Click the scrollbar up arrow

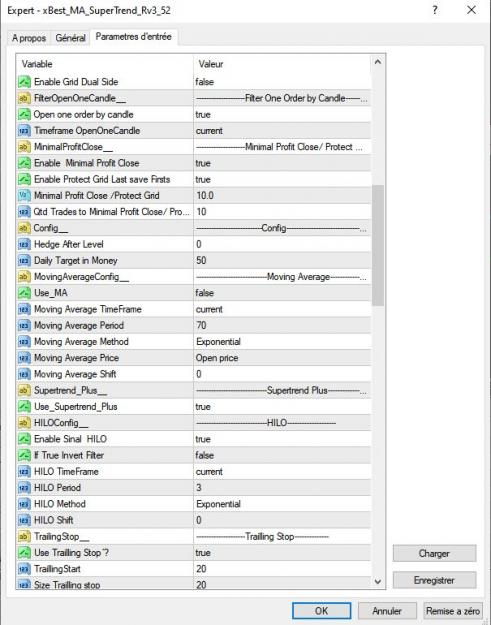pyautogui.click(x=378, y=62)
